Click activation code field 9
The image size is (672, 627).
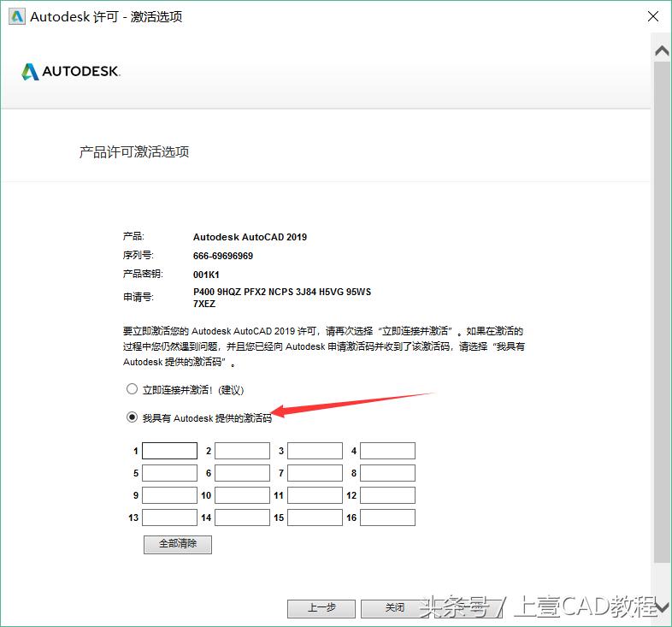(170, 495)
